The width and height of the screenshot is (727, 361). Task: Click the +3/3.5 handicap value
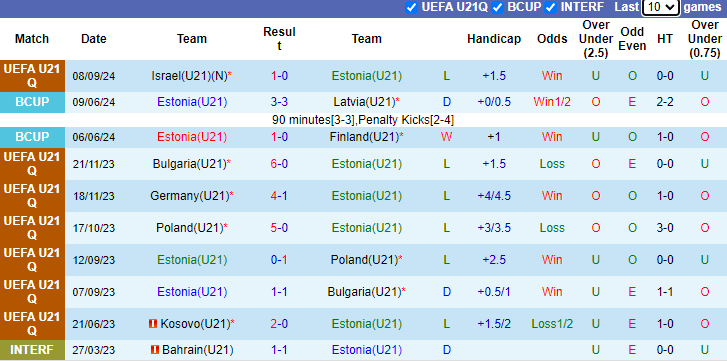(494, 228)
